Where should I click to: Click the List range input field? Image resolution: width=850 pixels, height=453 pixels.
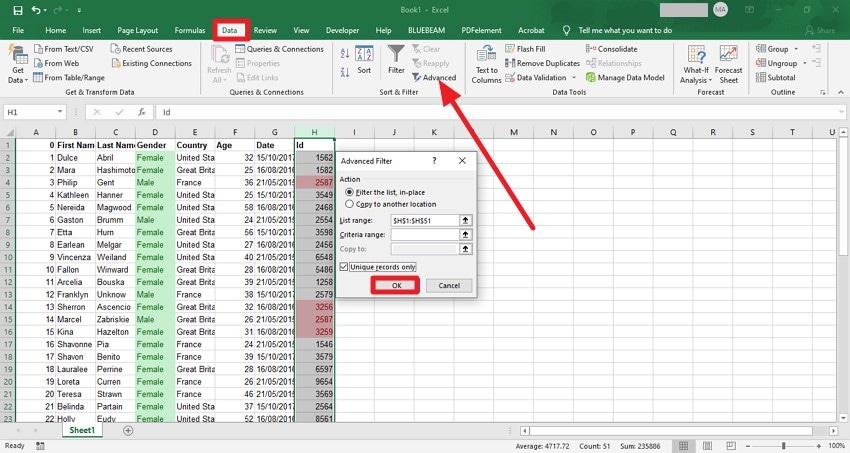pyautogui.click(x=425, y=221)
